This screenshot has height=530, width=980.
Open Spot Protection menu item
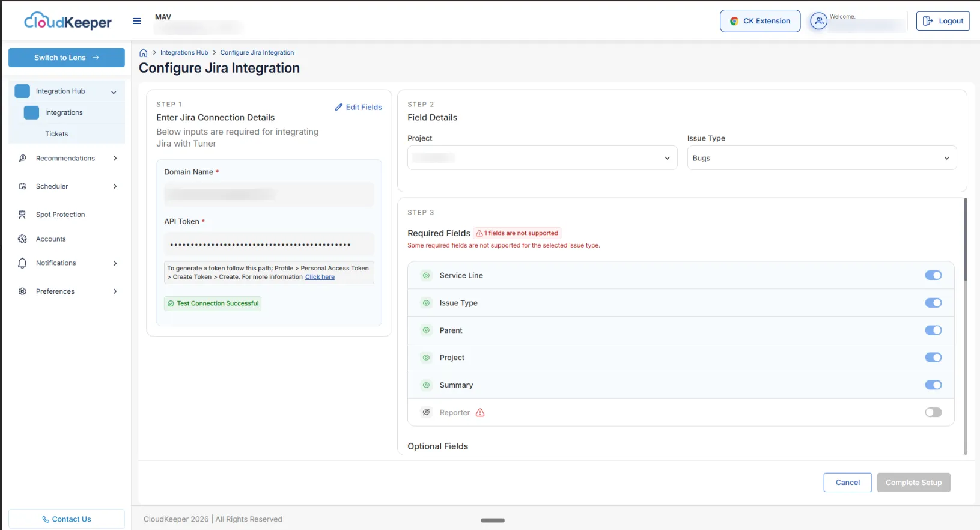[x=60, y=215]
